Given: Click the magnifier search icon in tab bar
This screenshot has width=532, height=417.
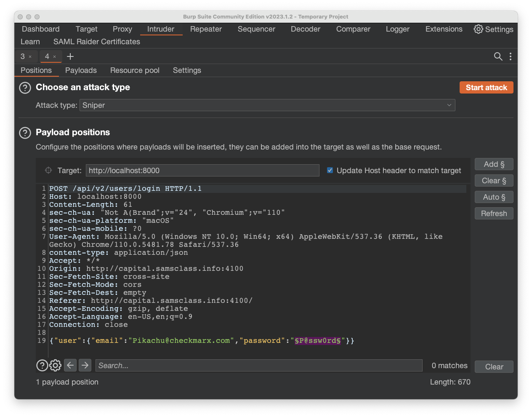Looking at the screenshot, I should (498, 56).
